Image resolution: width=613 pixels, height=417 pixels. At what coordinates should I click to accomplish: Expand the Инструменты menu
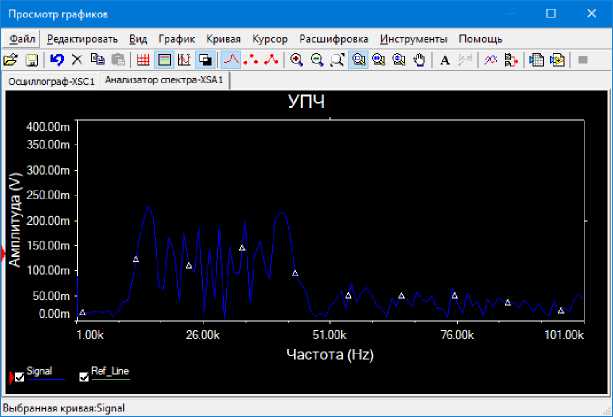click(415, 38)
